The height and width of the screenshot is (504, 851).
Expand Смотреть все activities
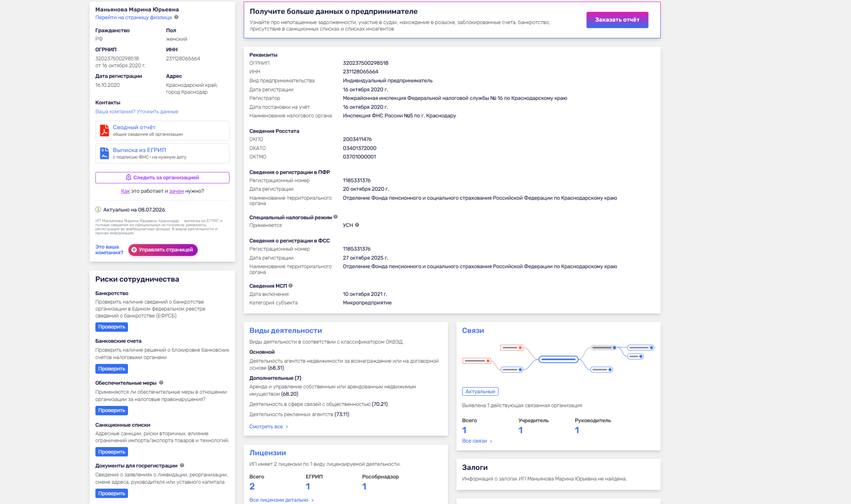[x=268, y=426]
